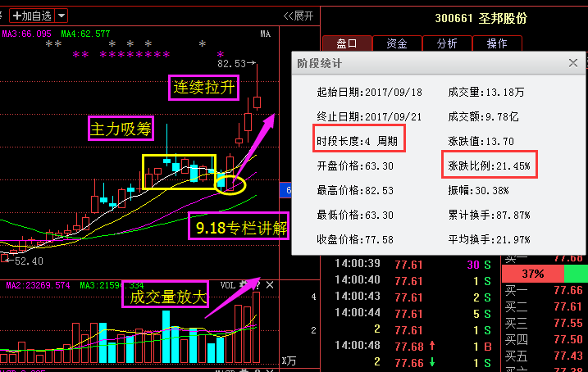The height and width of the screenshot is (372, 588).
Task: Open VOL indicator settings gear icon
Action: 244,284
